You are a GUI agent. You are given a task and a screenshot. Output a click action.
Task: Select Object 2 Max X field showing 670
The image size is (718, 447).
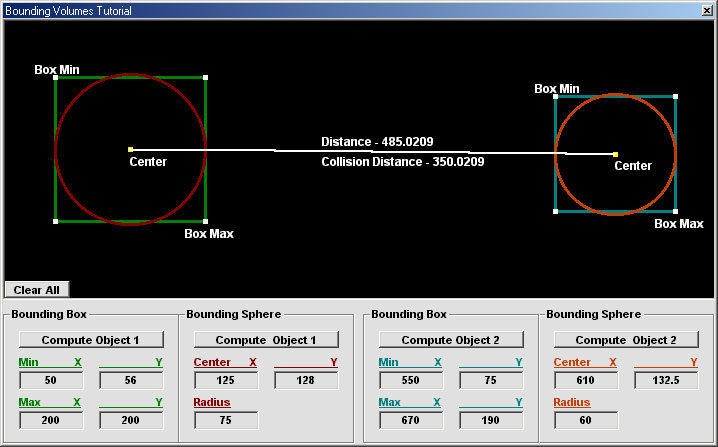coord(410,420)
